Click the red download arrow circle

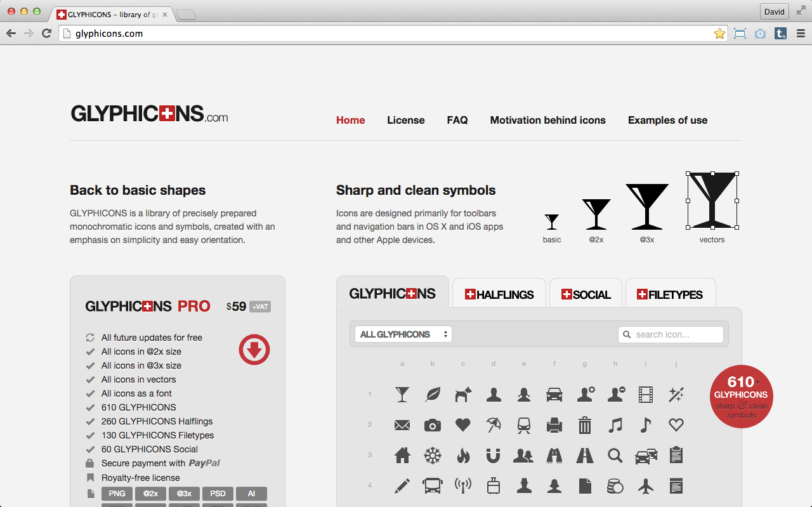tap(254, 350)
